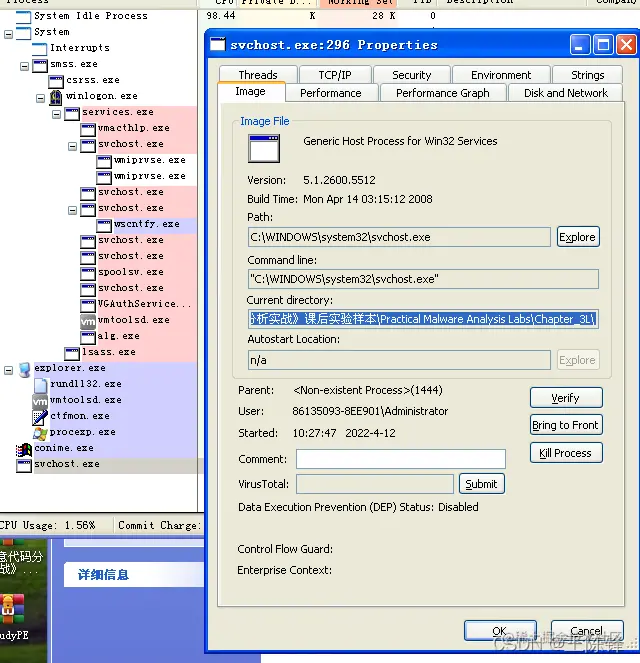Switch to the TCP/IP tab

tap(335, 75)
